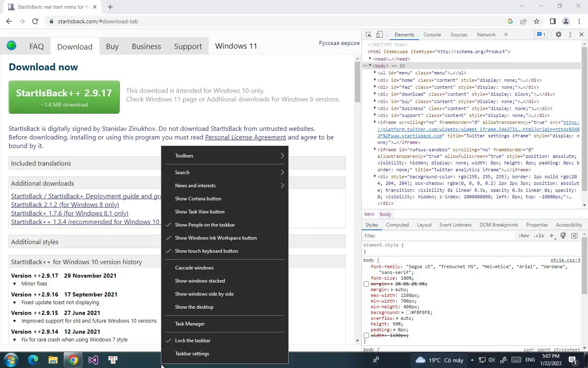Image resolution: width=588 pixels, height=368 pixels.
Task: Switch to the Network tab
Action: tap(486, 35)
